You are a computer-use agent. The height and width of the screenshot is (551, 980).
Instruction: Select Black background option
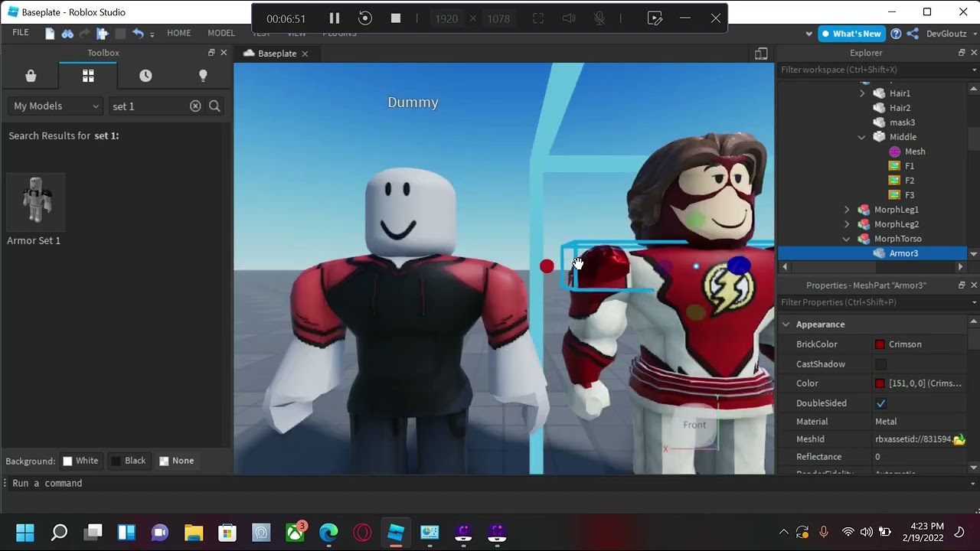(128, 461)
